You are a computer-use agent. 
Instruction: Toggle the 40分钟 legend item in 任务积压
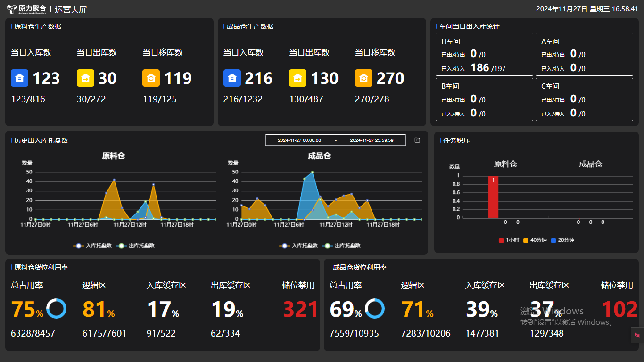tap(535, 240)
